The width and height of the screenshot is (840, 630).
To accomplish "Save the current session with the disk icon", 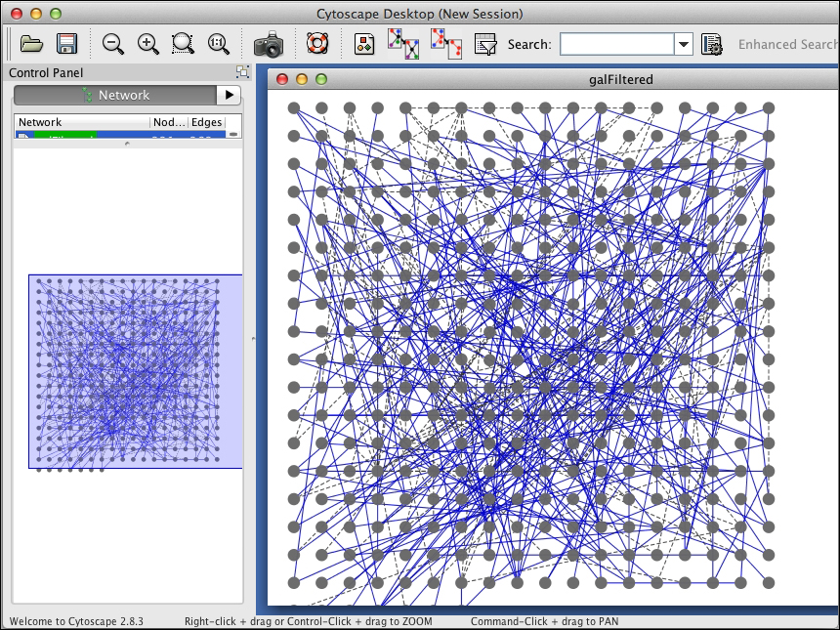I will pos(64,44).
